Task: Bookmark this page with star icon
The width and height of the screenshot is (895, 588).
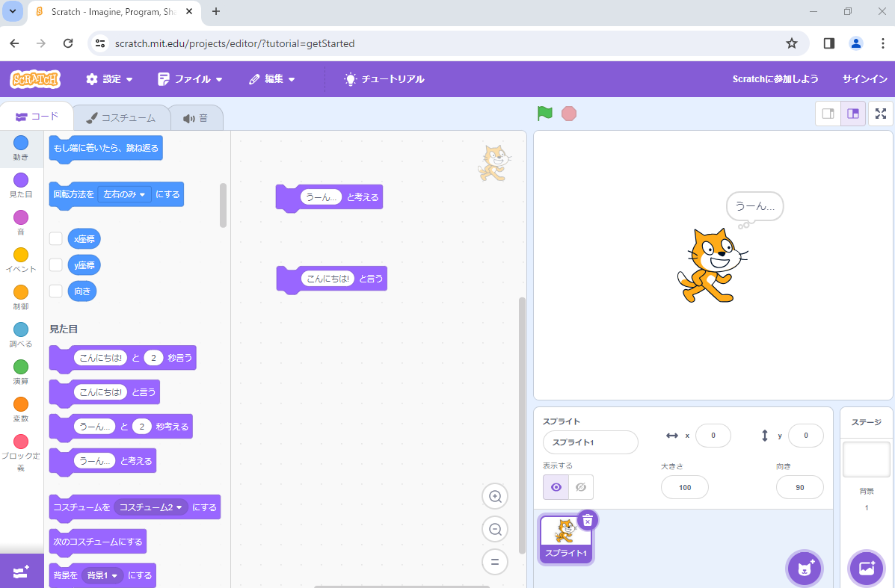Action: pyautogui.click(x=791, y=43)
